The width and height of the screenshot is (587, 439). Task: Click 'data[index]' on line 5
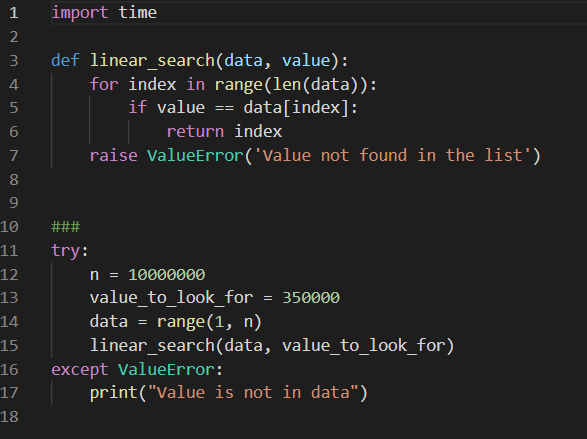(296, 108)
